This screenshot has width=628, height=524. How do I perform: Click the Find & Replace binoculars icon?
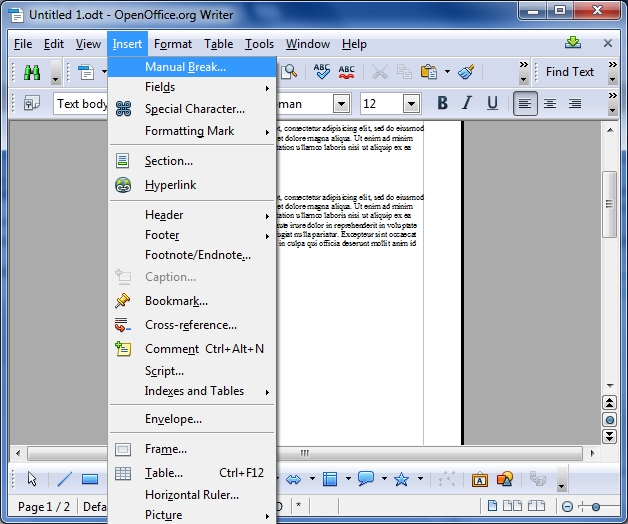pyautogui.click(x=32, y=72)
